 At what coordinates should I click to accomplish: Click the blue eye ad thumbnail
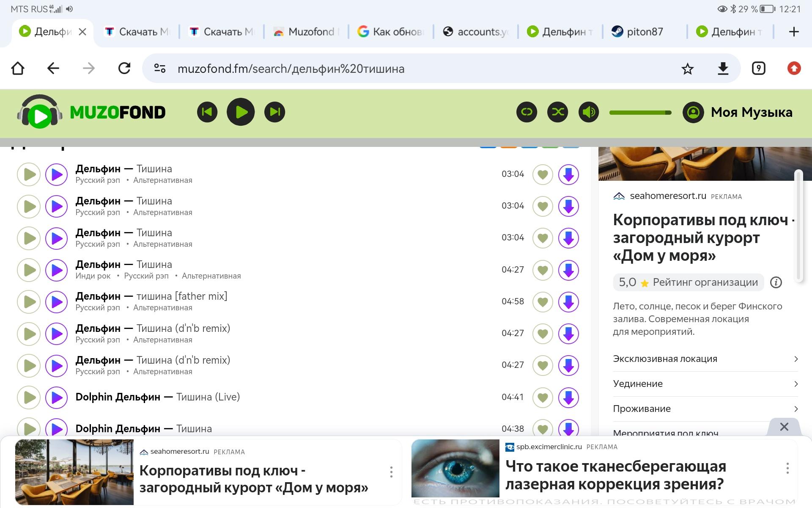point(455,468)
